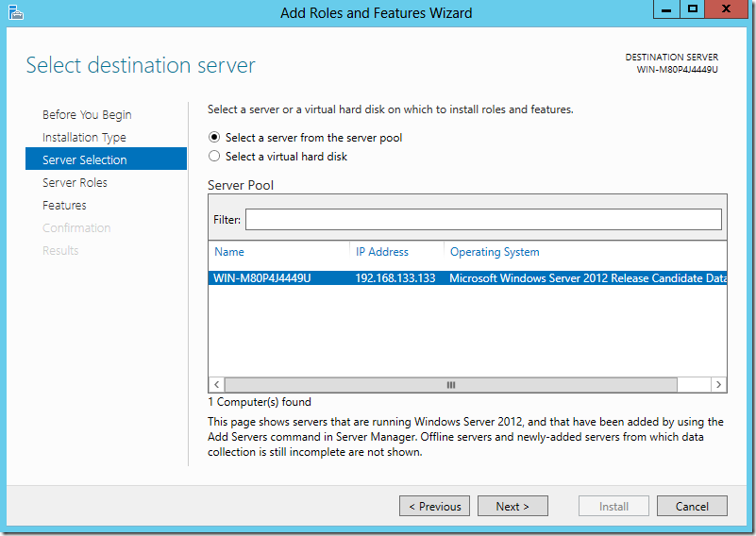The height and width of the screenshot is (536, 756).
Task: Choose 'Select a server from the server pool'
Action: 214,138
